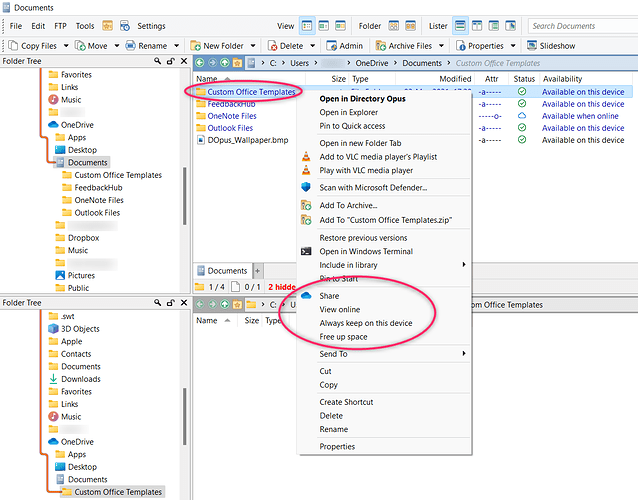Open the Copy Files dropdown arrow
The image size is (638, 500).
66,46
